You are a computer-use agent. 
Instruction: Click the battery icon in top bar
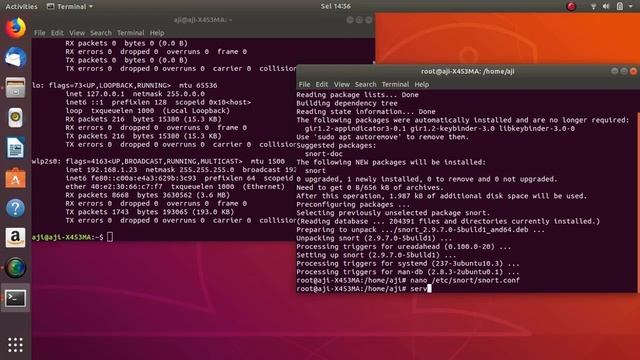[620, 6]
